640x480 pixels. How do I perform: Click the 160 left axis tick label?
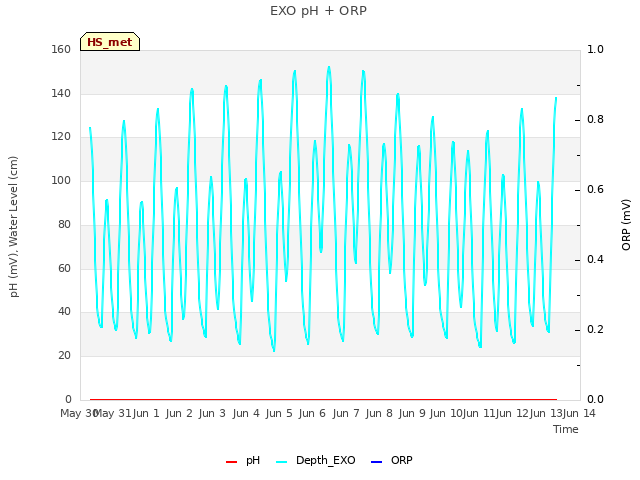tap(61, 49)
